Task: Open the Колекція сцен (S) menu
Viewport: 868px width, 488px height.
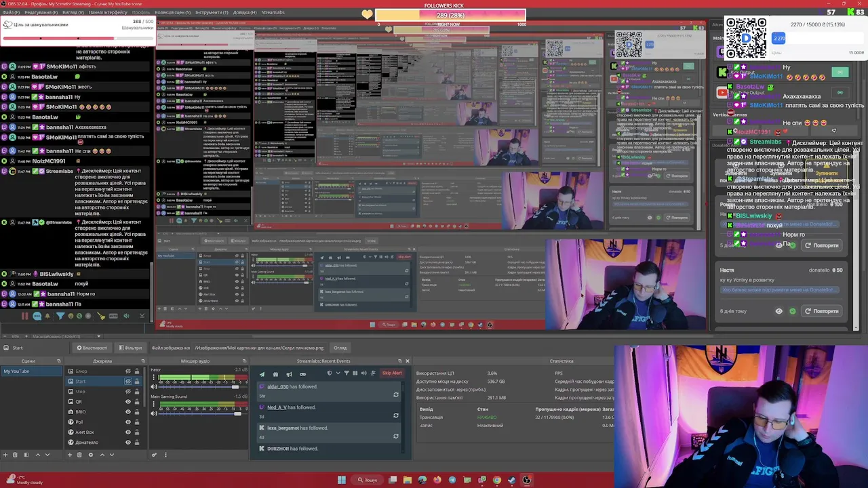Action: [x=173, y=12]
